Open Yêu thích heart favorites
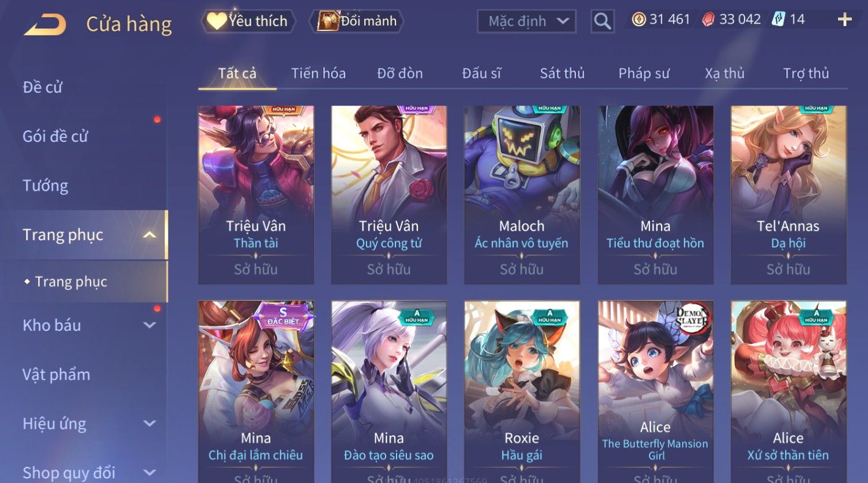 point(248,21)
